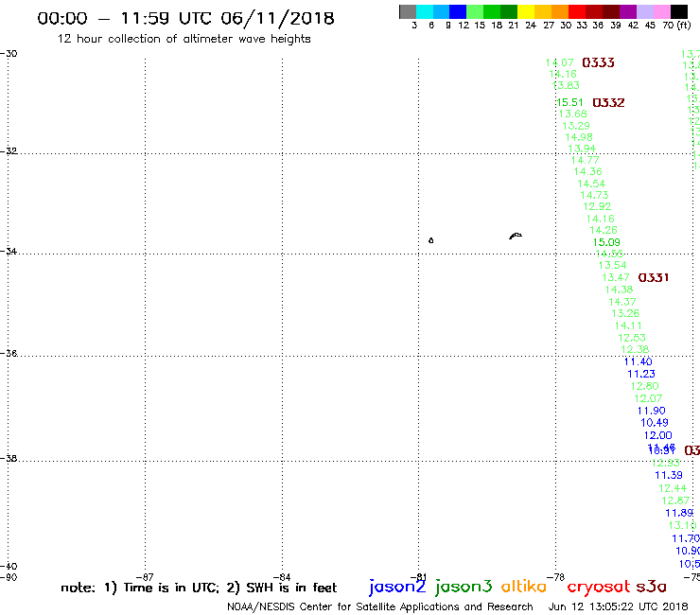
Task: Click the wave height value 14.77
Action: point(586,160)
